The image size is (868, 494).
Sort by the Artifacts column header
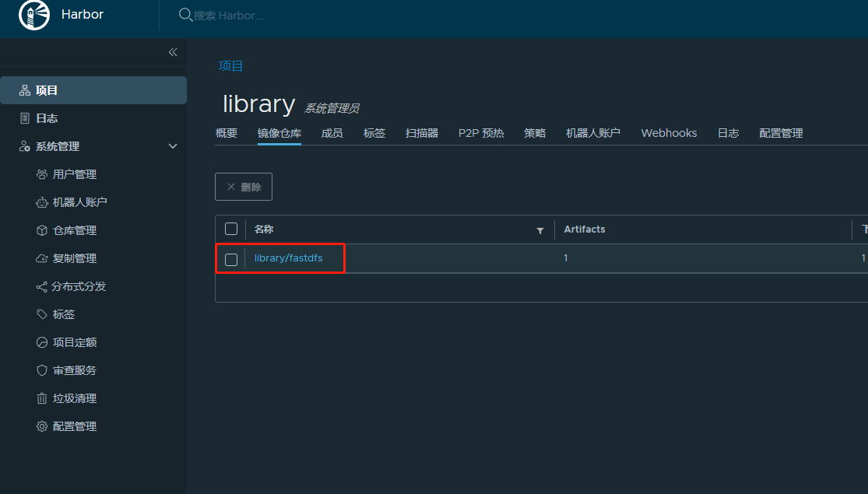[585, 229]
